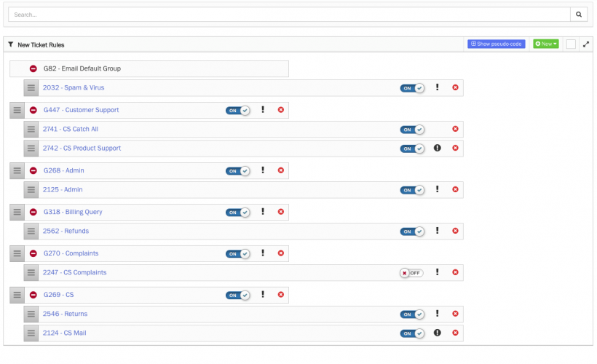Enable the 2247 CS Complaints rule toggle
This screenshot has width=597, height=364.
[411, 273]
